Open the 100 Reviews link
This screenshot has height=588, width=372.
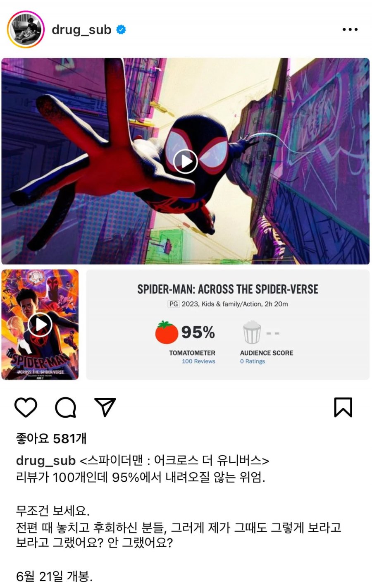tap(198, 361)
